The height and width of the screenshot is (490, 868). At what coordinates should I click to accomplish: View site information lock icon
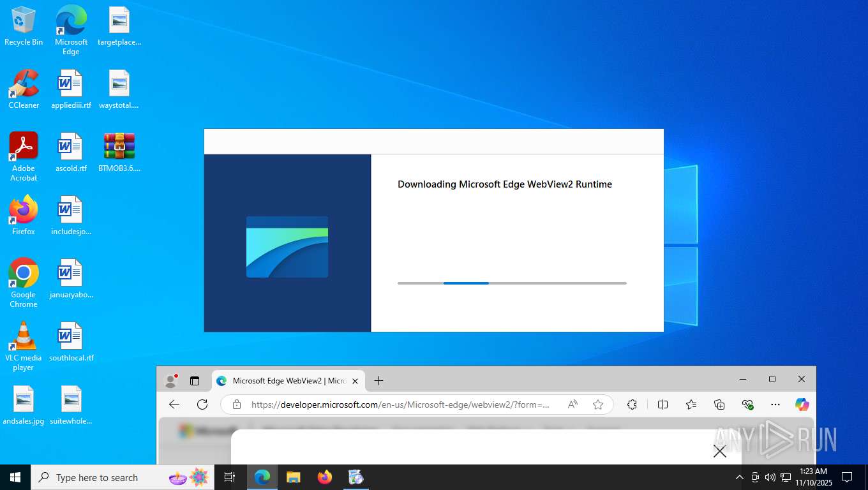(237, 405)
